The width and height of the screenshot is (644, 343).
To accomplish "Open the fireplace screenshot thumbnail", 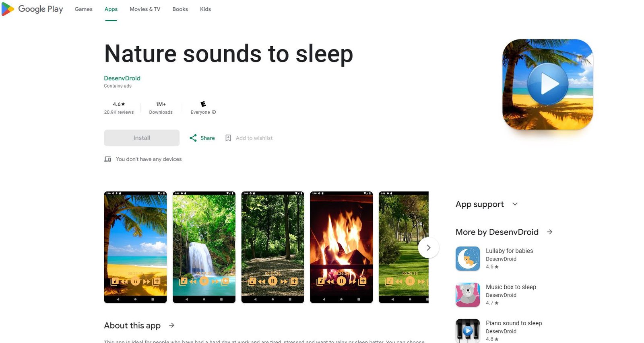I will pos(341,247).
